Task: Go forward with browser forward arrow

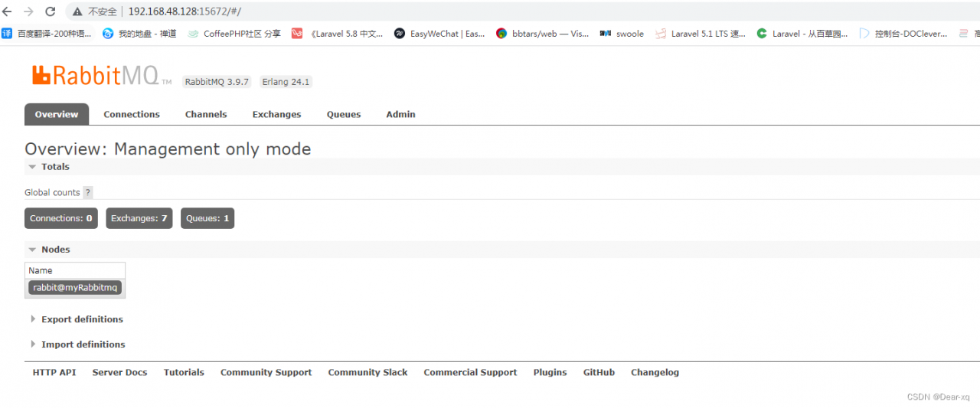Action: [x=28, y=11]
